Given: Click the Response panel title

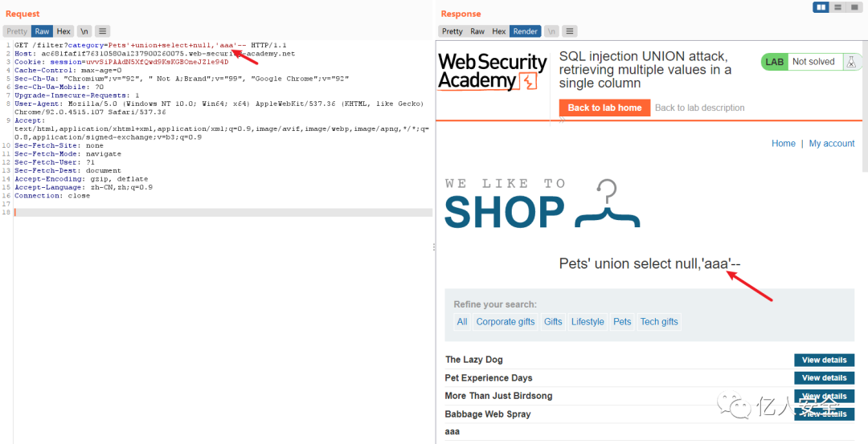Looking at the screenshot, I should coord(461,14).
